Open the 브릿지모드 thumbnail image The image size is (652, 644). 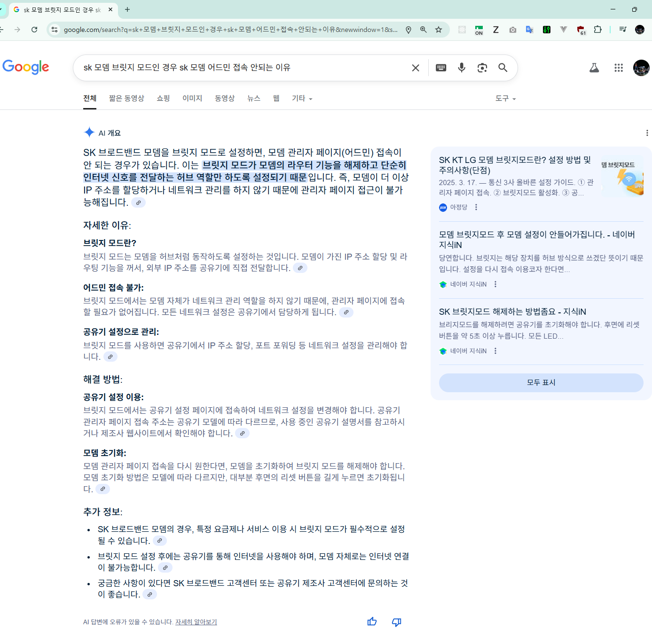point(621,176)
